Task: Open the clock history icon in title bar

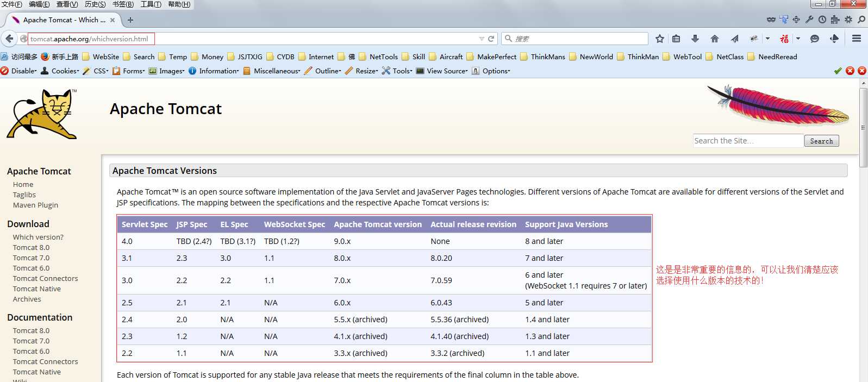Action: tap(822, 20)
